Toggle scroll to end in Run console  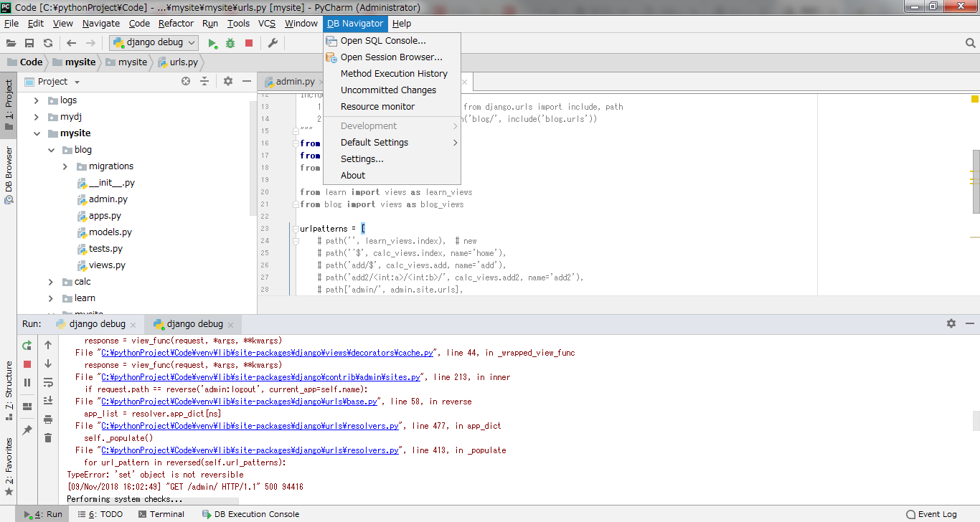click(x=48, y=401)
